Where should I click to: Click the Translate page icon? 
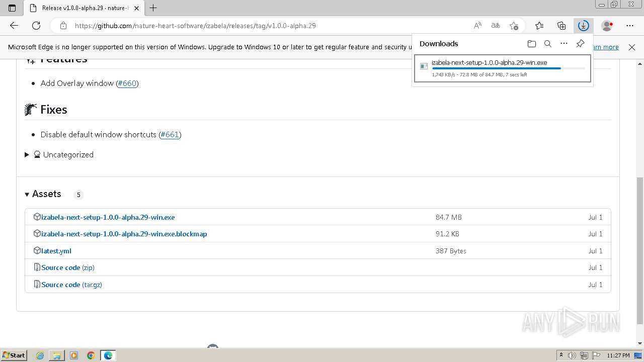tap(496, 26)
